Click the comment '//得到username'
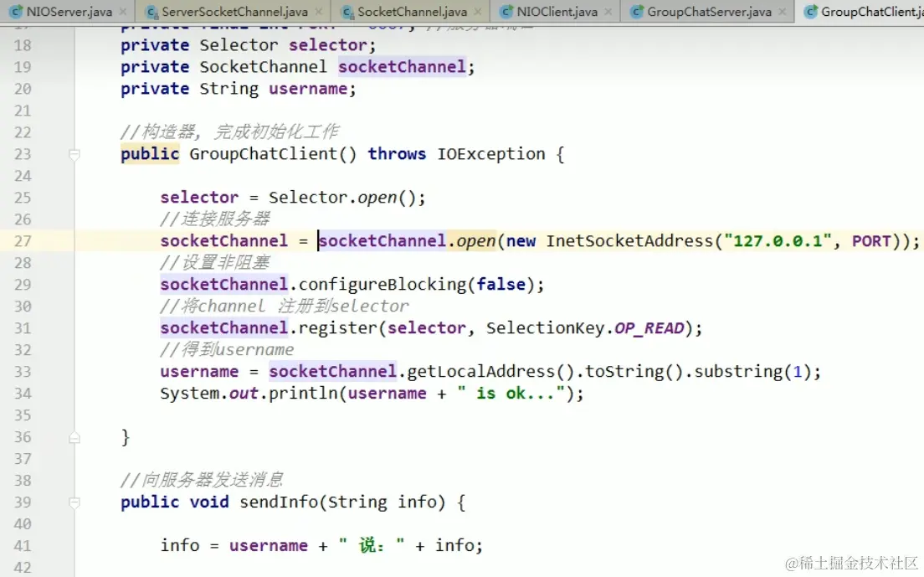This screenshot has width=924, height=577. (x=227, y=350)
